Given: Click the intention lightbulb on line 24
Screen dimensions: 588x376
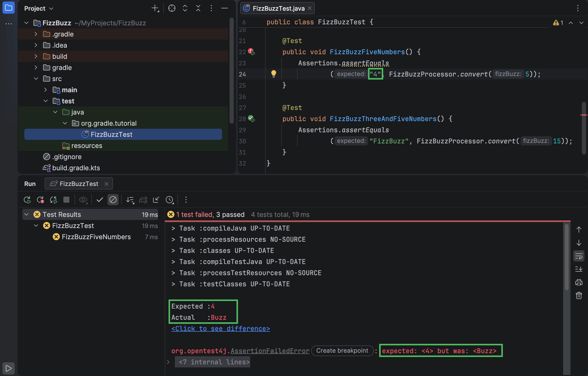Looking at the screenshot, I should pos(273,74).
